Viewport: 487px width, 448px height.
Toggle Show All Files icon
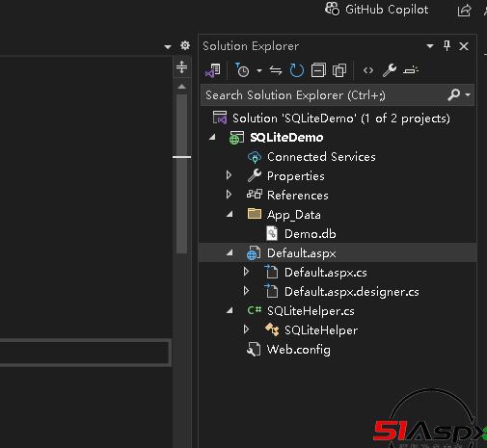coord(339,70)
